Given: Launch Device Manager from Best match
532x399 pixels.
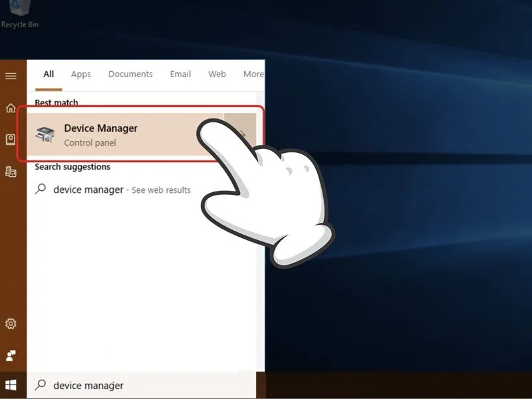Looking at the screenshot, I should pyautogui.click(x=100, y=128).
